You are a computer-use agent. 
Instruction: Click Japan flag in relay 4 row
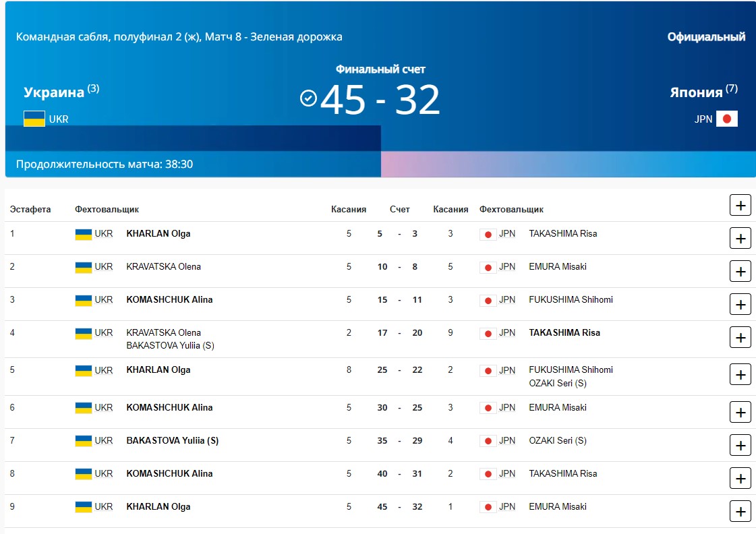[x=488, y=334]
